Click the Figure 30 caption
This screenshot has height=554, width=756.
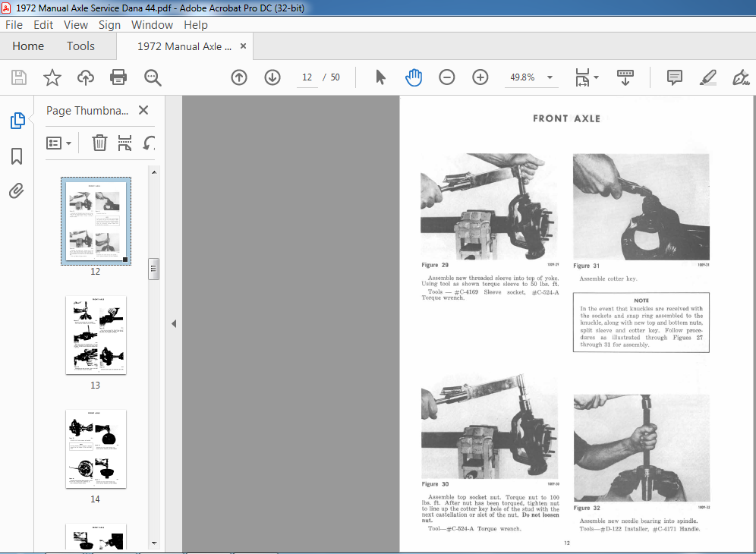coord(435,484)
